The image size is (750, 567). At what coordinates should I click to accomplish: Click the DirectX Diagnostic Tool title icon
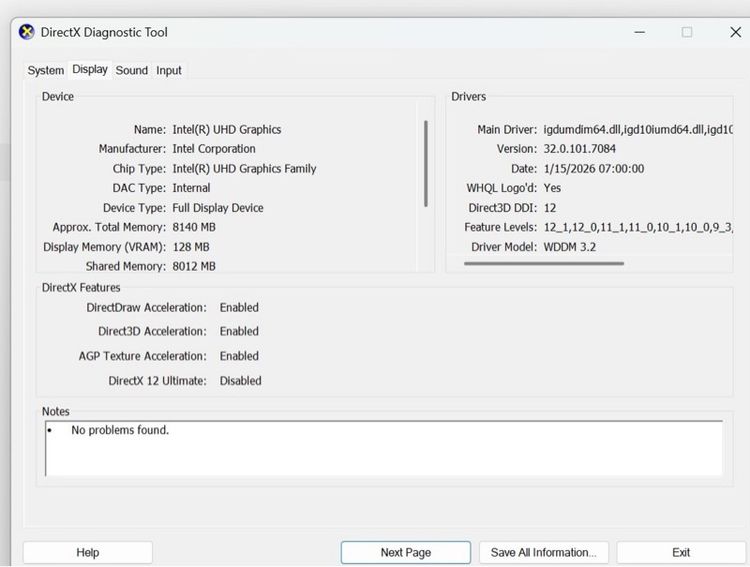27,32
